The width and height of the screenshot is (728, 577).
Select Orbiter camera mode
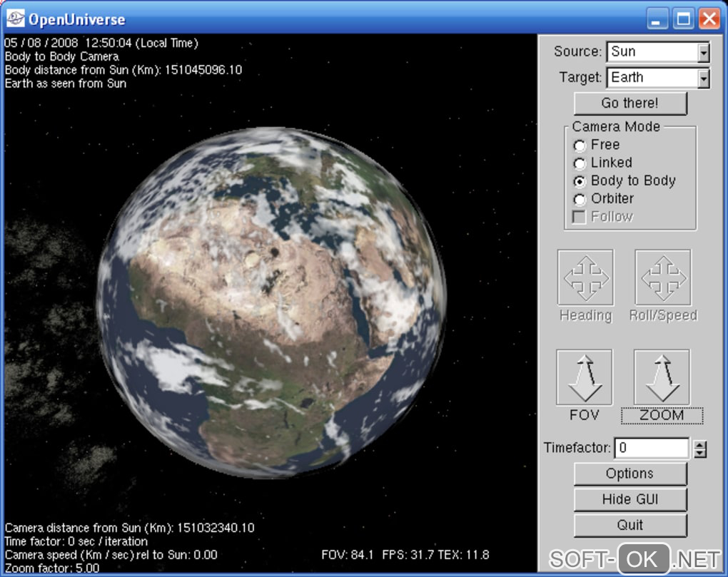[x=579, y=199]
